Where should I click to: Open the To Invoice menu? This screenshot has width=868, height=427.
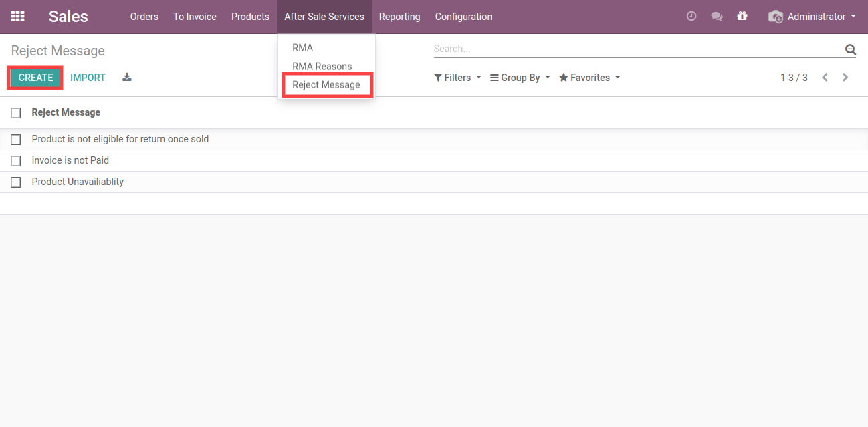[195, 17]
